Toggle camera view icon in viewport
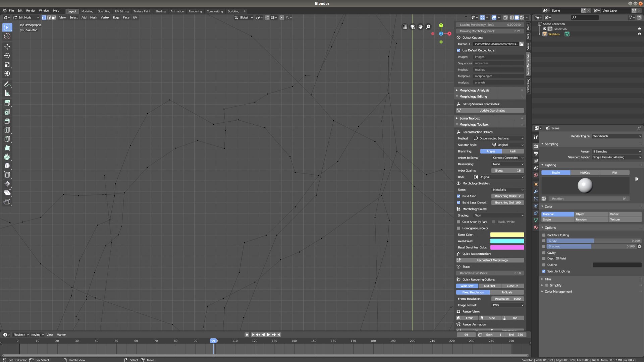Screen dimensions: 644x362 pyautogui.click(x=413, y=27)
